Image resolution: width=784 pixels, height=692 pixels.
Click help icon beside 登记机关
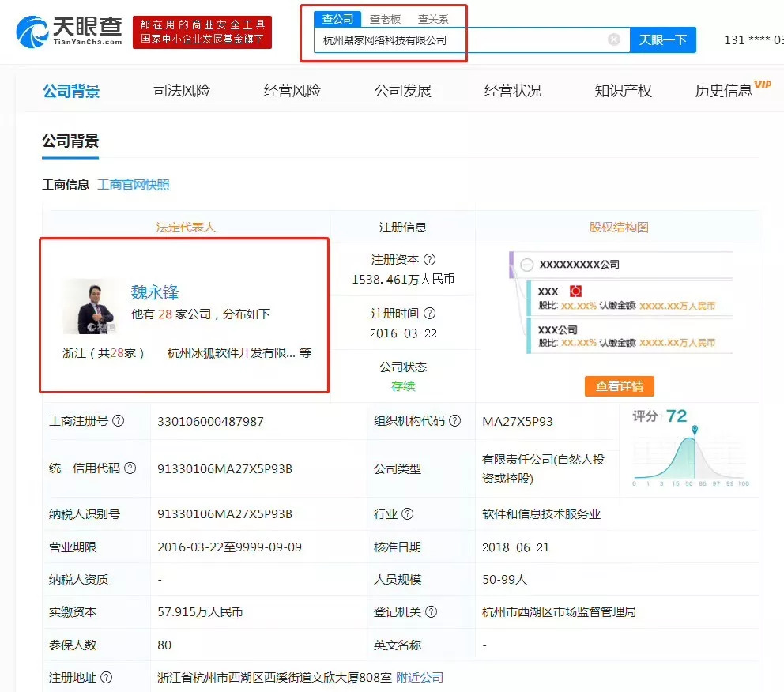pos(431,611)
